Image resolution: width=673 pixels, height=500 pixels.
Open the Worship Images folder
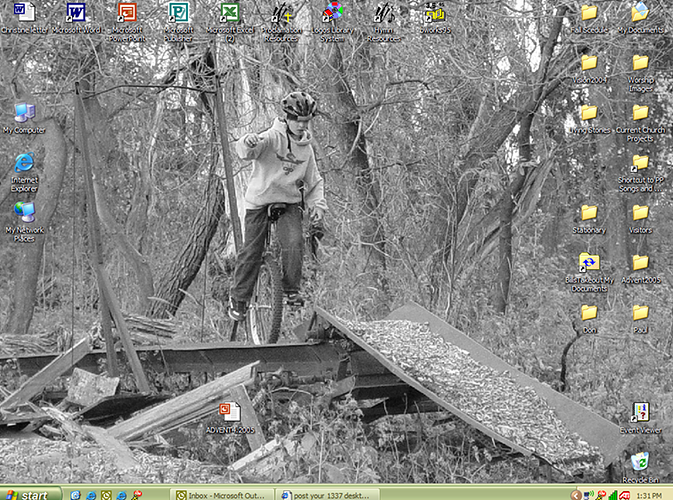(x=640, y=73)
